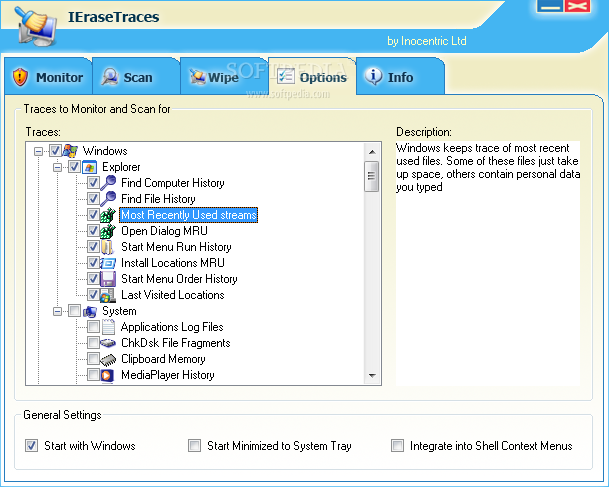The width and height of the screenshot is (609, 487).
Task: Check the System group checkbox
Action: coord(74,311)
